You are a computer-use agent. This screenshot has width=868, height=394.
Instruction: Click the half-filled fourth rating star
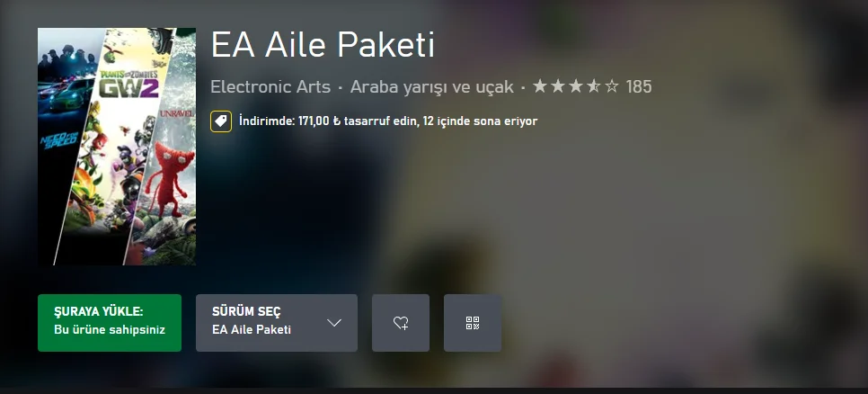click(593, 86)
